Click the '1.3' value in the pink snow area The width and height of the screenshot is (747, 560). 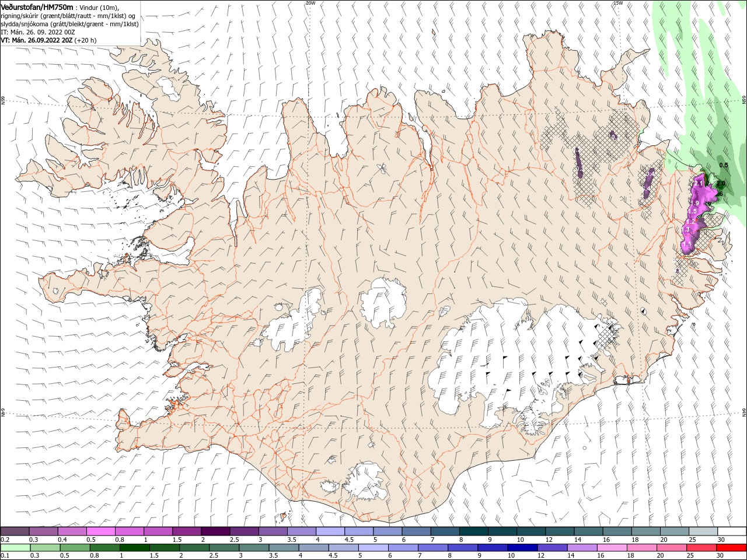686,230
